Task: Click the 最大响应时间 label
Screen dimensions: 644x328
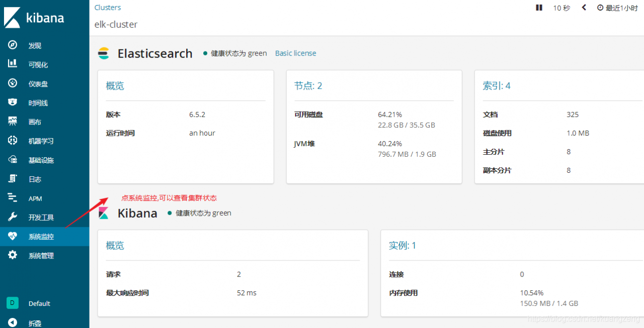Action: pos(127,293)
